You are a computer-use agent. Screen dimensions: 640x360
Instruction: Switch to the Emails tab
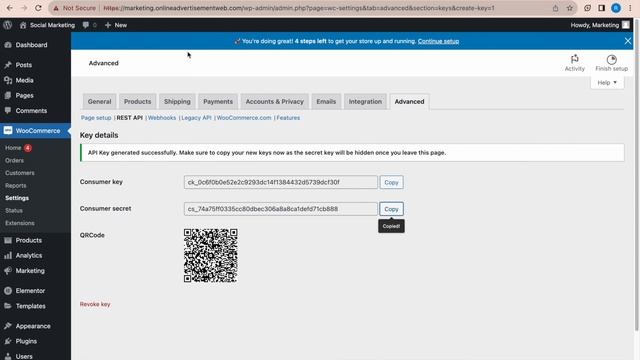(326, 102)
